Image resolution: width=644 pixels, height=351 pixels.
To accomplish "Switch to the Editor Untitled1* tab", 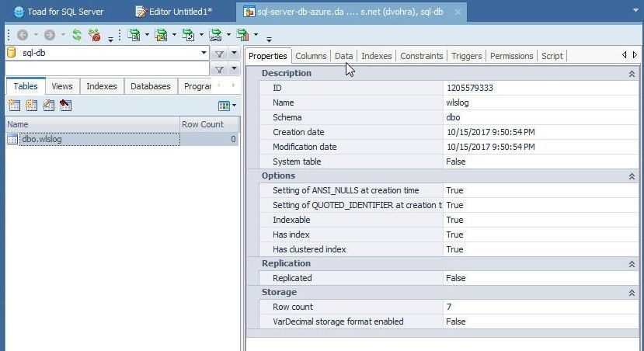I will click(174, 12).
